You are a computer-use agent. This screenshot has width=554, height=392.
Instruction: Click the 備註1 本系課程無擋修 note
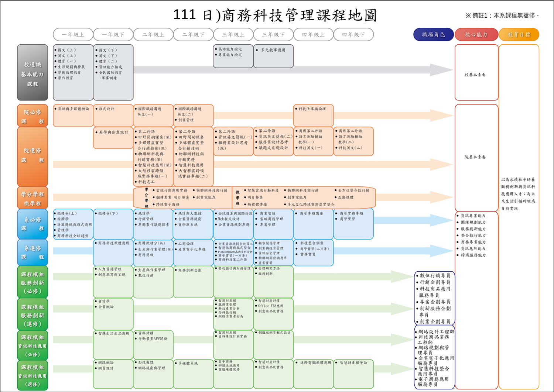[502, 16]
